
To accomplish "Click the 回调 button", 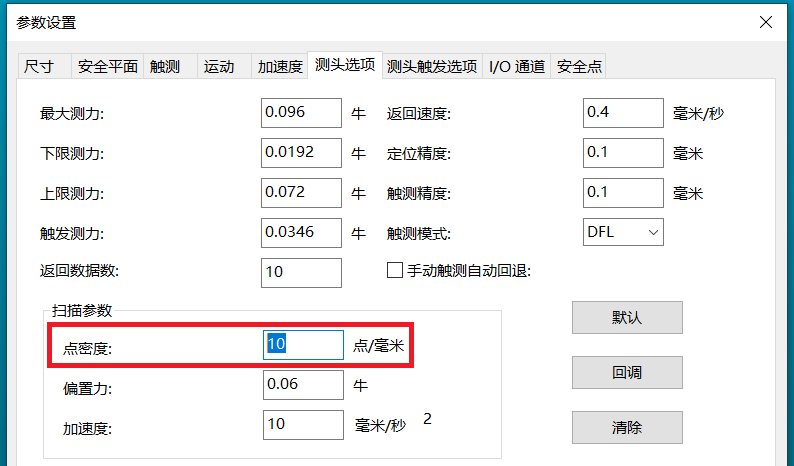I will (627, 372).
